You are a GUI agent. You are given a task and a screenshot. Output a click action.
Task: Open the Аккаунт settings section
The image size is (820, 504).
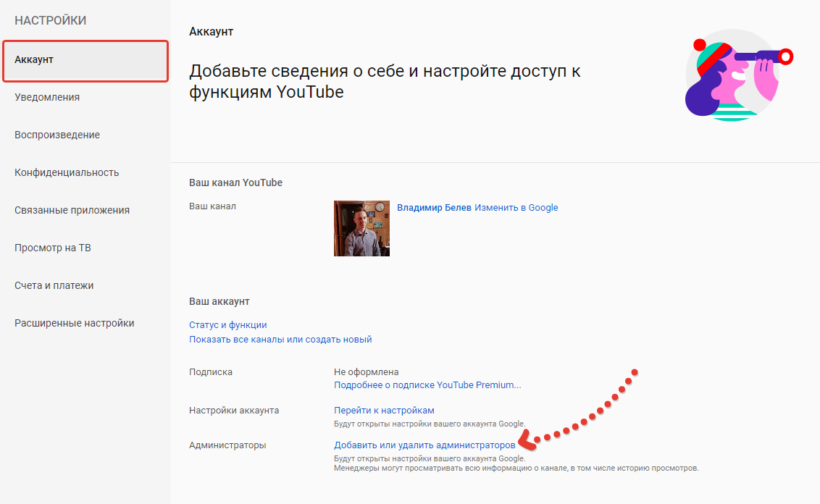[x=85, y=60]
